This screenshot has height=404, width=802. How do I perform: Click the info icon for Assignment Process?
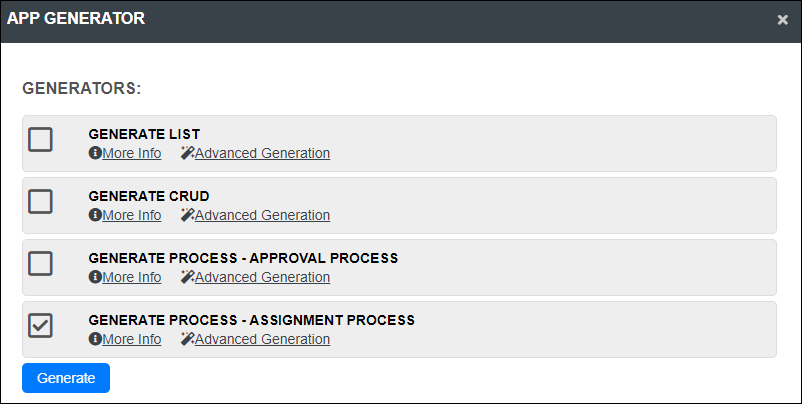coord(95,339)
